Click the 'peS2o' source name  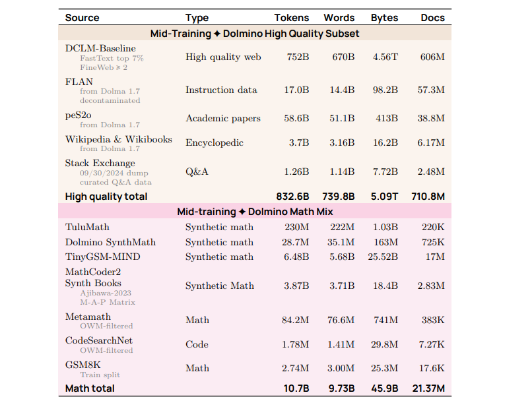coord(78,115)
